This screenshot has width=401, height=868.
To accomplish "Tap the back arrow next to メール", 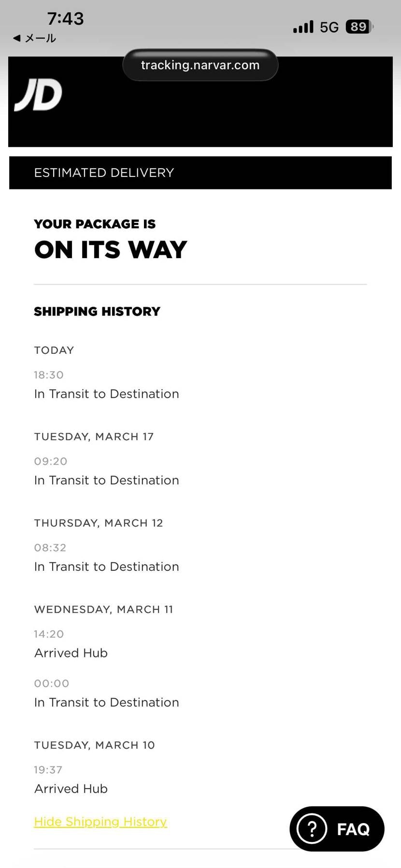I will point(17,38).
